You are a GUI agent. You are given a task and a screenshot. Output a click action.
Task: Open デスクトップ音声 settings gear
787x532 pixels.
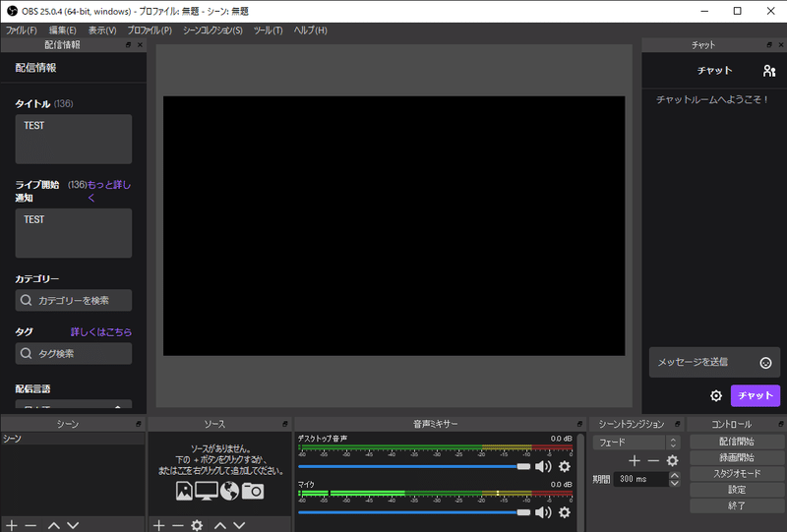(x=565, y=467)
